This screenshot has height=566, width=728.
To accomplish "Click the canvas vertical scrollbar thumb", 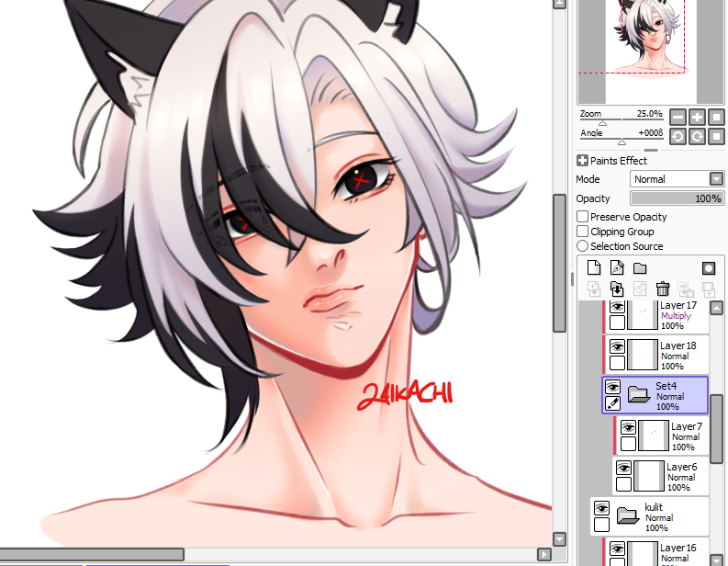I will [x=559, y=263].
